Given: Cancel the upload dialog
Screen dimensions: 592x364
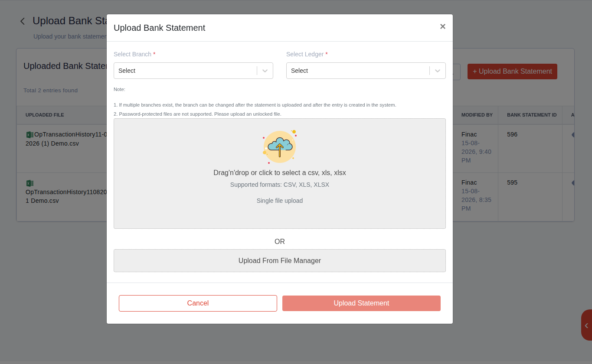Looking at the screenshot, I should [198, 303].
